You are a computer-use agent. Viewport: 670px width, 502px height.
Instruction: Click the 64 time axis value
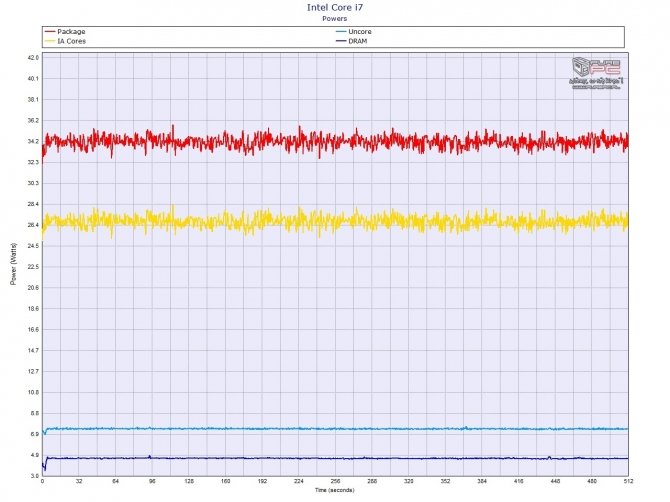pyautogui.click(x=116, y=481)
